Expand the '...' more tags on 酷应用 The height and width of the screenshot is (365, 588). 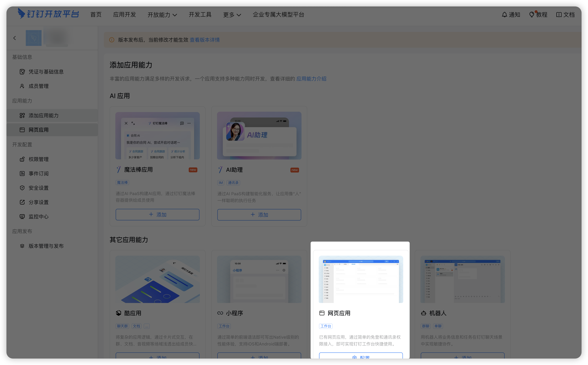coord(147,326)
